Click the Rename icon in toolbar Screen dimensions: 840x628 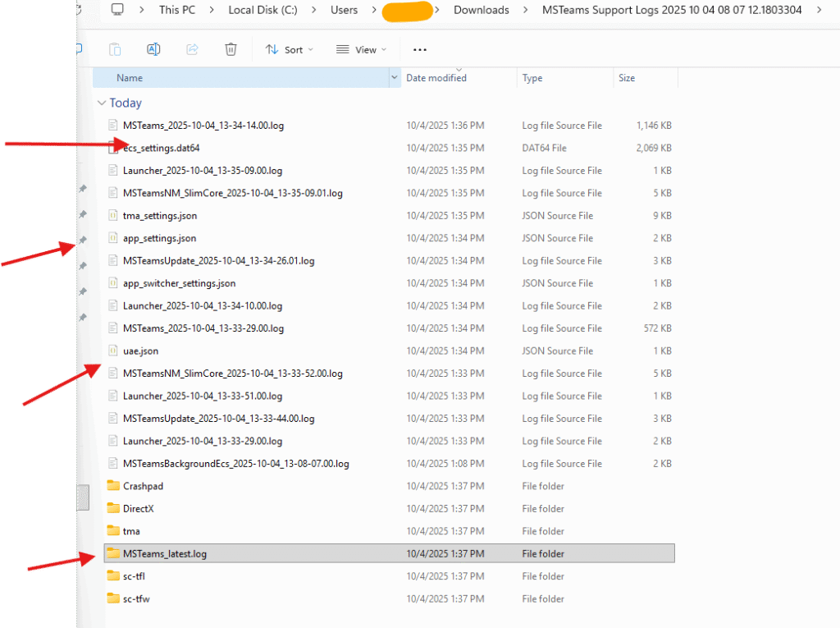coord(153,49)
